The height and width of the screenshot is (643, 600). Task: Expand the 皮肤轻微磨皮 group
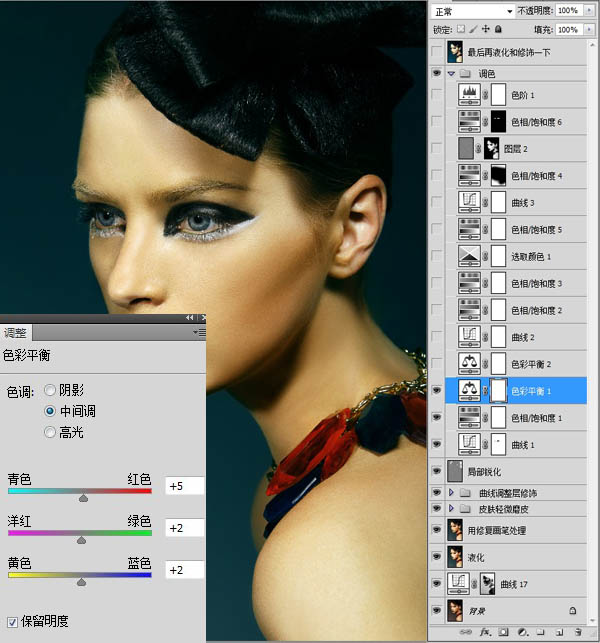(x=451, y=508)
